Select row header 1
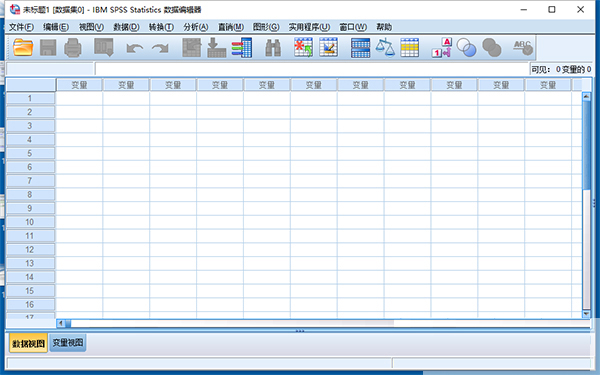This screenshot has height=375, width=600. 30,98
